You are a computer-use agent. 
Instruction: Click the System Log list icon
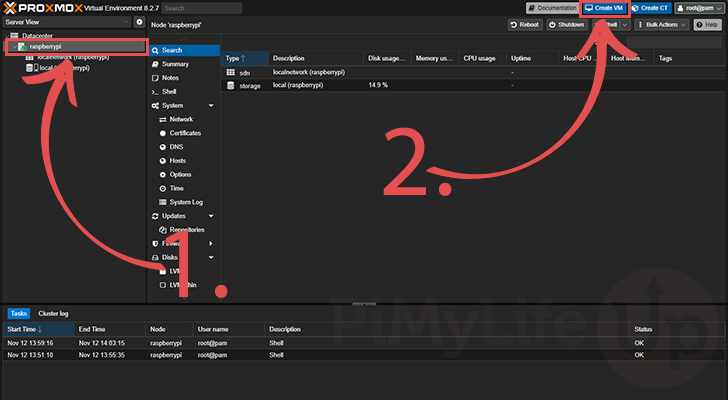[162, 202]
